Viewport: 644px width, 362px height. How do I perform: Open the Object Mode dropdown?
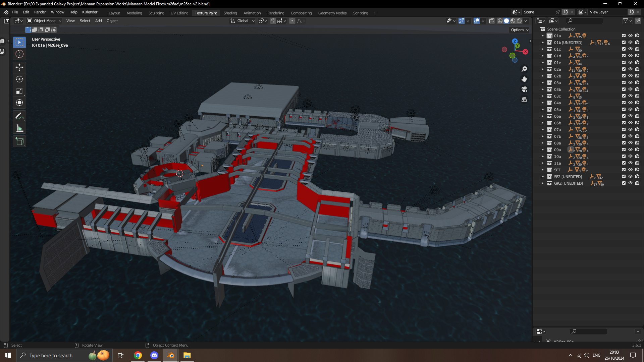[44, 21]
